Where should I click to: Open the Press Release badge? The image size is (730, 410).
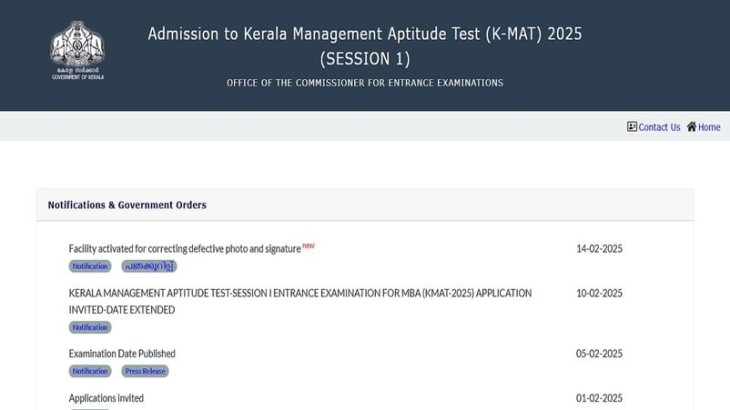(x=145, y=371)
